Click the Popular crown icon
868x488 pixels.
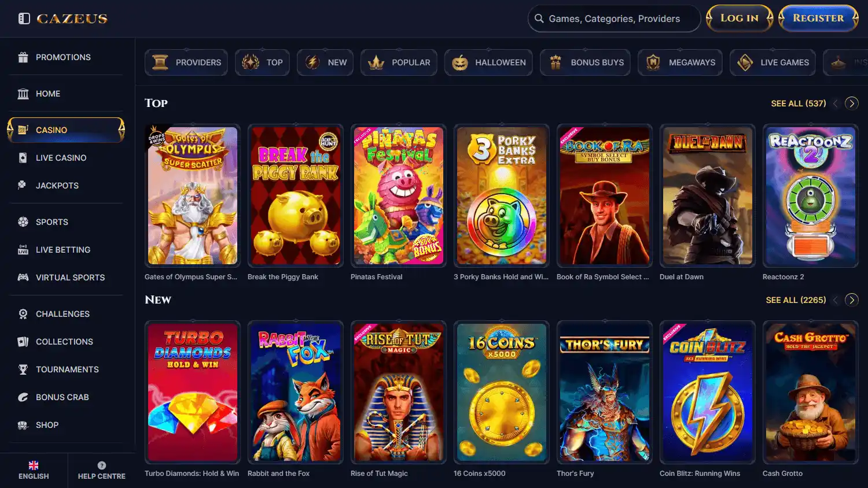[x=376, y=62]
